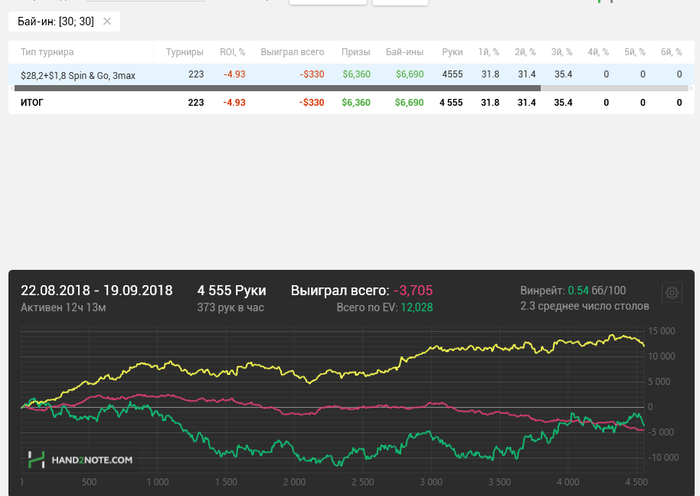Sort table by Руки column
Viewport: 700px width, 496px height.
coord(452,52)
